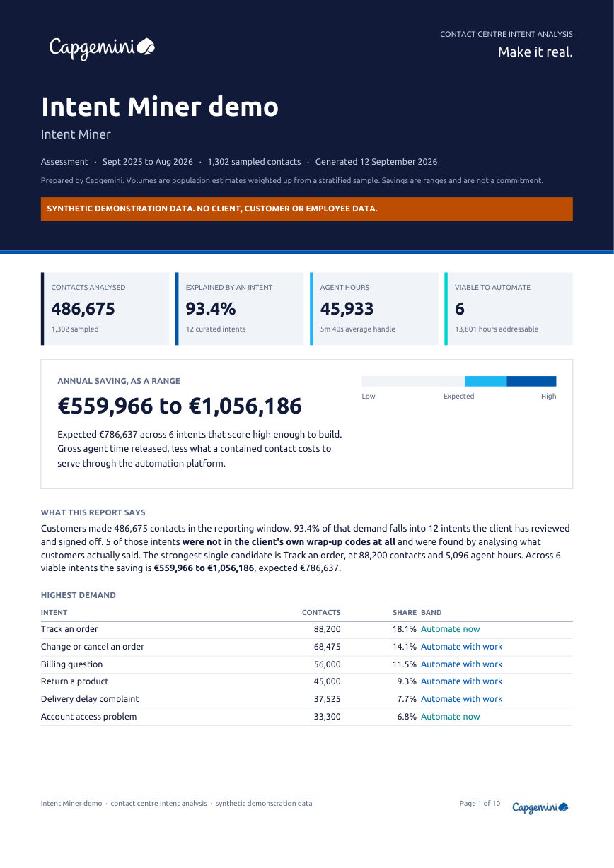Screen dimensions: 614x868
Task: Click the 'Page 1 of 10' footer text
Action: [x=480, y=804]
